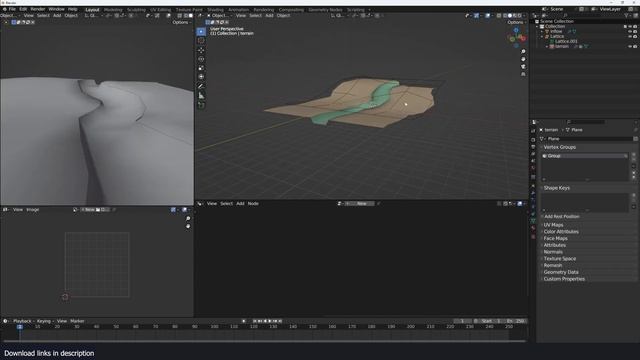Select the Measure ruler tool

pos(201,96)
